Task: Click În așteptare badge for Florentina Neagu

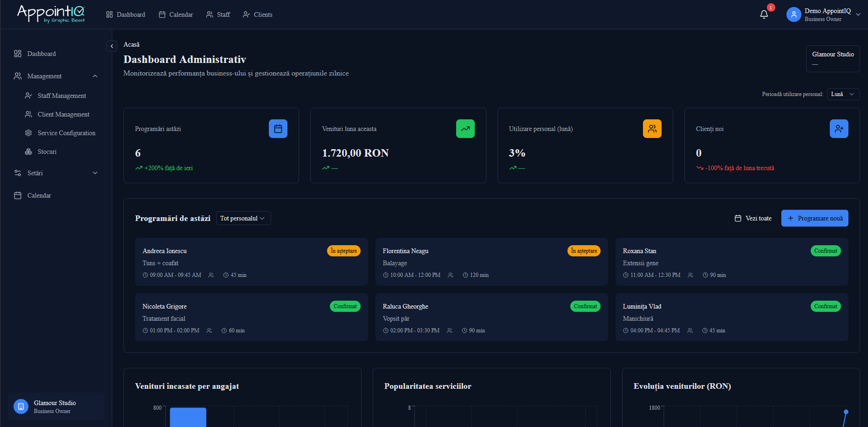Action: 584,251
